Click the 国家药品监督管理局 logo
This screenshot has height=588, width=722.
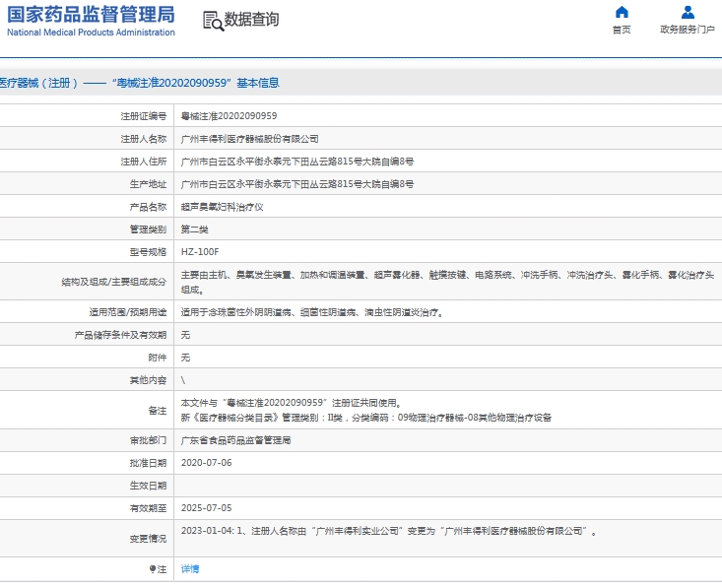[91, 15]
